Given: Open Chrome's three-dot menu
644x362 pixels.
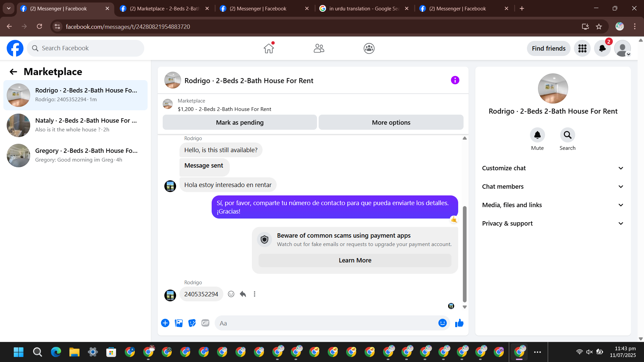Looking at the screenshot, I should [x=635, y=26].
